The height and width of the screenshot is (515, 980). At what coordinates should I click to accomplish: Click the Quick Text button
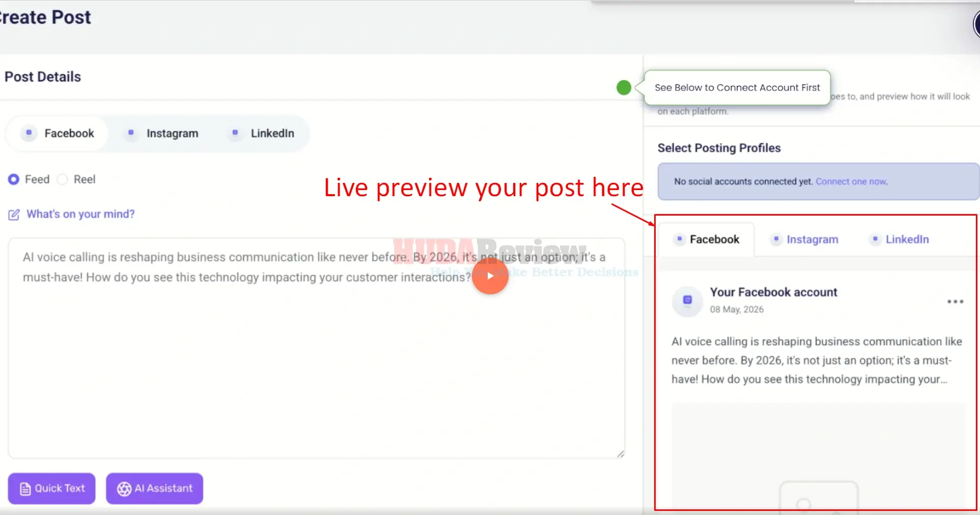coord(52,488)
